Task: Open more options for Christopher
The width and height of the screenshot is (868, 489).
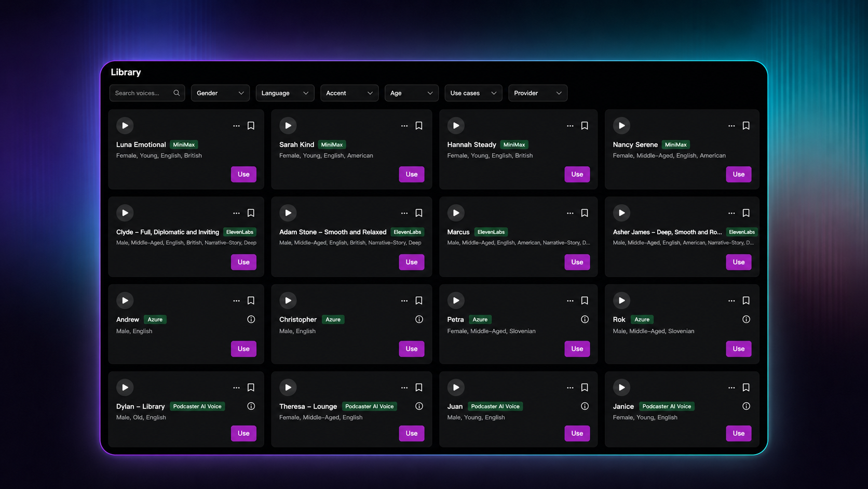Action: (404, 300)
